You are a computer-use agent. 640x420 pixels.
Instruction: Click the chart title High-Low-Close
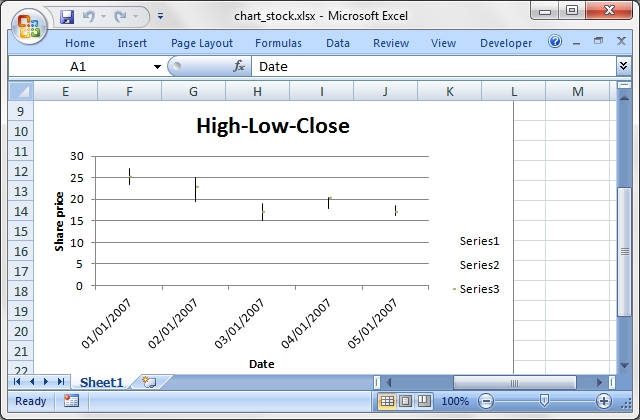tap(273, 126)
